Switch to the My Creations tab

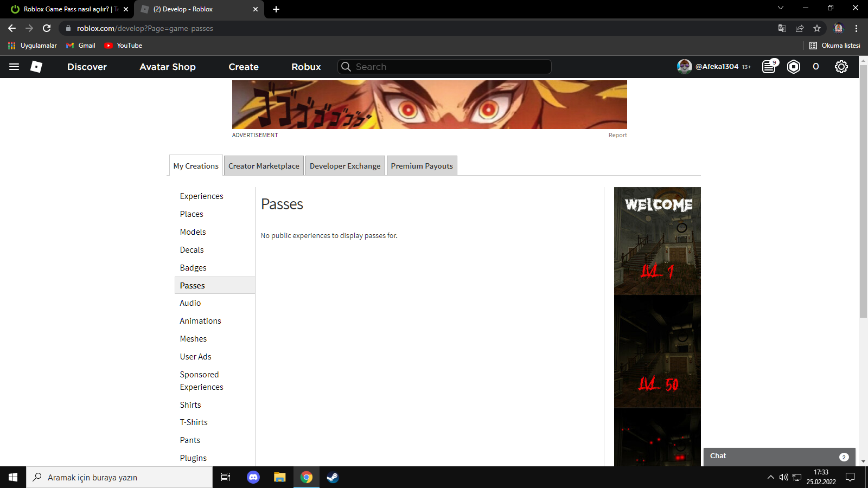point(196,166)
